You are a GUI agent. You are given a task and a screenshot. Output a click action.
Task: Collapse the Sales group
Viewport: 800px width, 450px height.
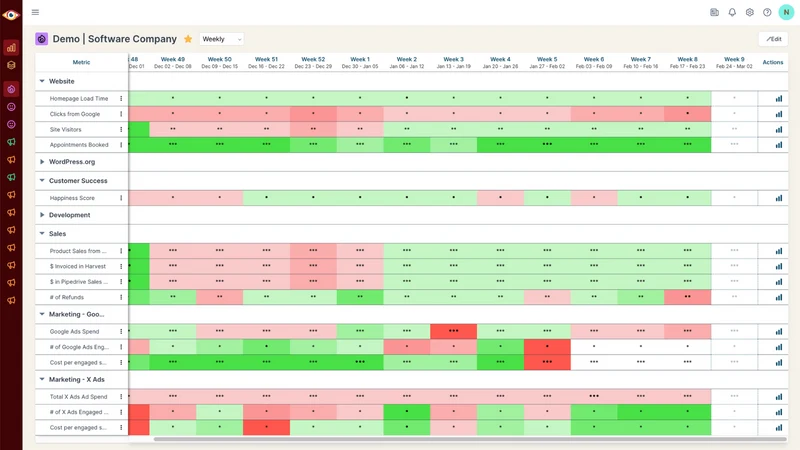[42, 234]
